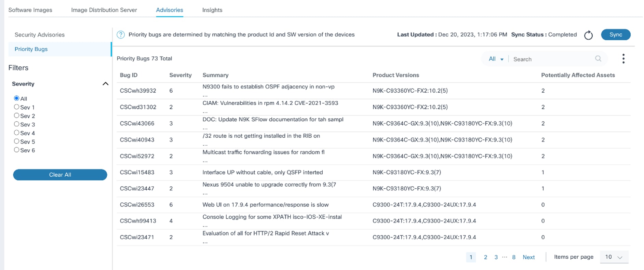Go to the Next page of bugs
The image size is (644, 270).
528,257
